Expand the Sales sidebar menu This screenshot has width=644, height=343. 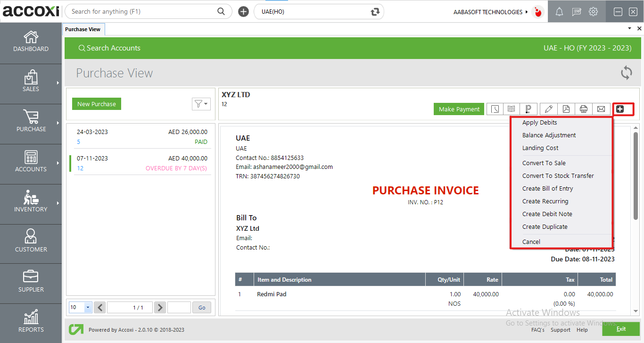pos(31,84)
